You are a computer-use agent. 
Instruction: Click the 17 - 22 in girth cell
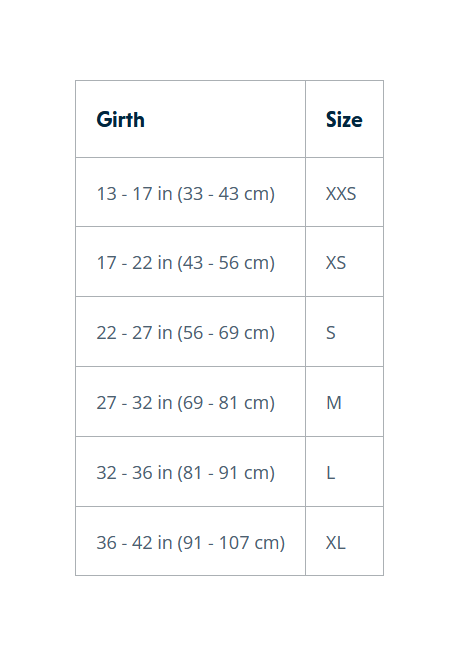click(190, 261)
